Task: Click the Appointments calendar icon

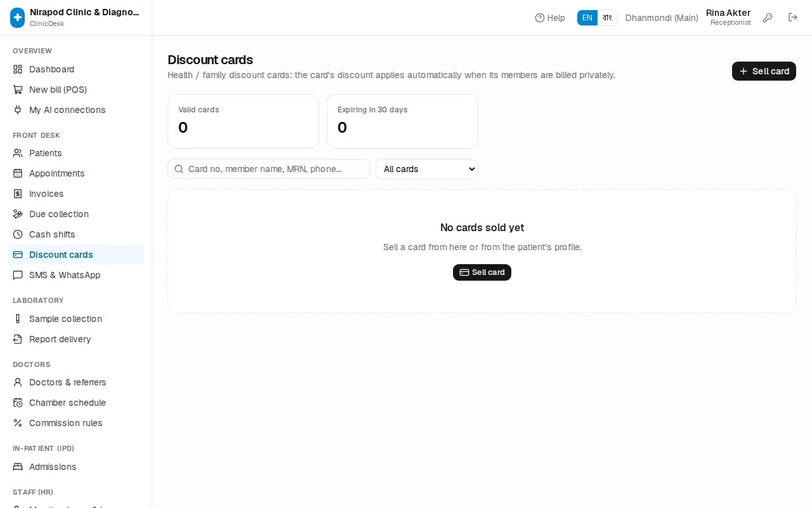Action: [18, 173]
